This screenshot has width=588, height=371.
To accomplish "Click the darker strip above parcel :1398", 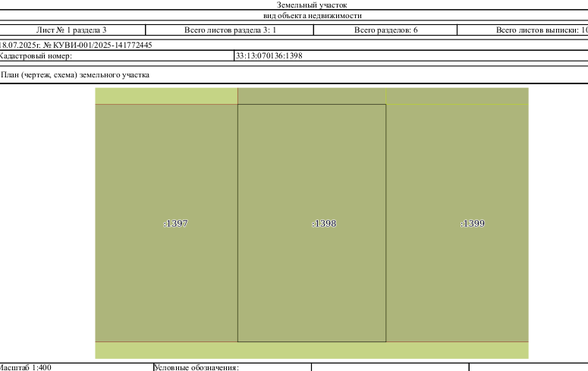I will click(x=312, y=96).
